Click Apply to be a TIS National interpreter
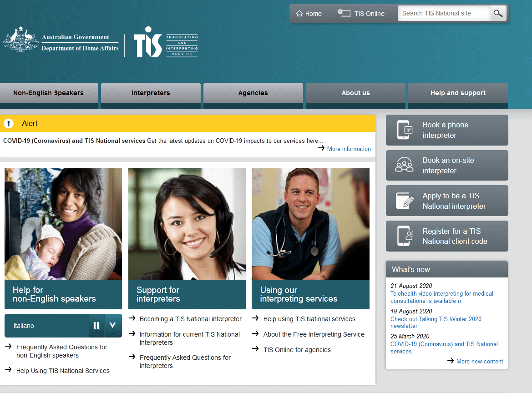 click(447, 201)
